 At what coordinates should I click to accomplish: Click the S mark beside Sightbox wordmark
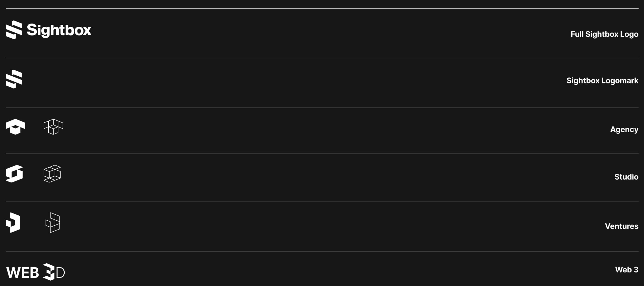pyautogui.click(x=14, y=30)
